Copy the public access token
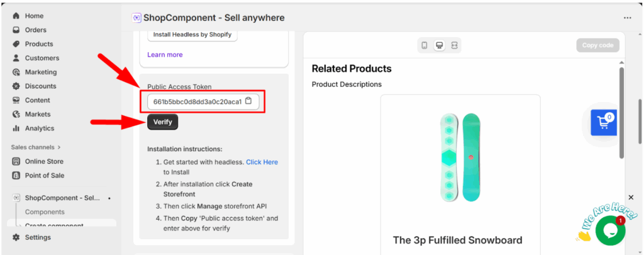This screenshot has width=644, height=255. 248,101
